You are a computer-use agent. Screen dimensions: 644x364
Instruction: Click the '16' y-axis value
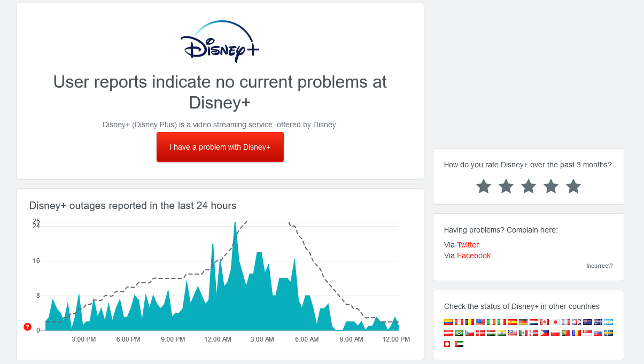point(36,261)
